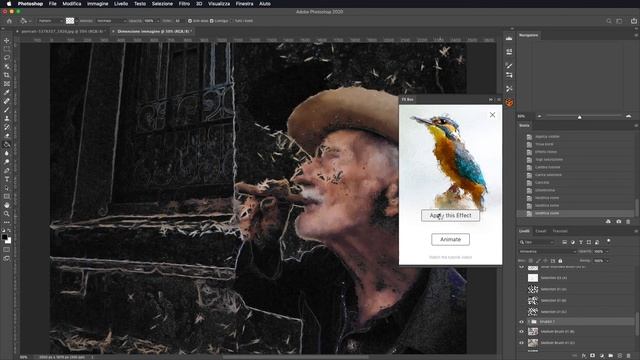Open the orange FX Box panel icon
640x360 pixels.
point(509,102)
